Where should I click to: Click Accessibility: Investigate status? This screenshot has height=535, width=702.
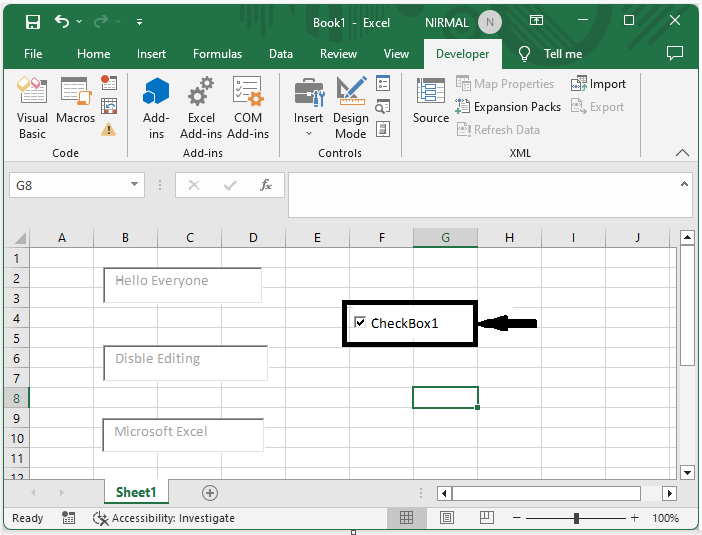click(163, 518)
